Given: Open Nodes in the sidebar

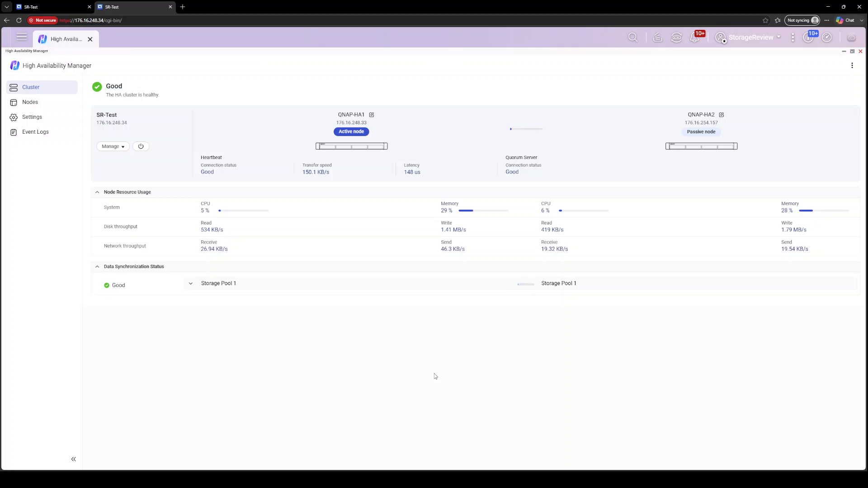Looking at the screenshot, I should click(42, 102).
